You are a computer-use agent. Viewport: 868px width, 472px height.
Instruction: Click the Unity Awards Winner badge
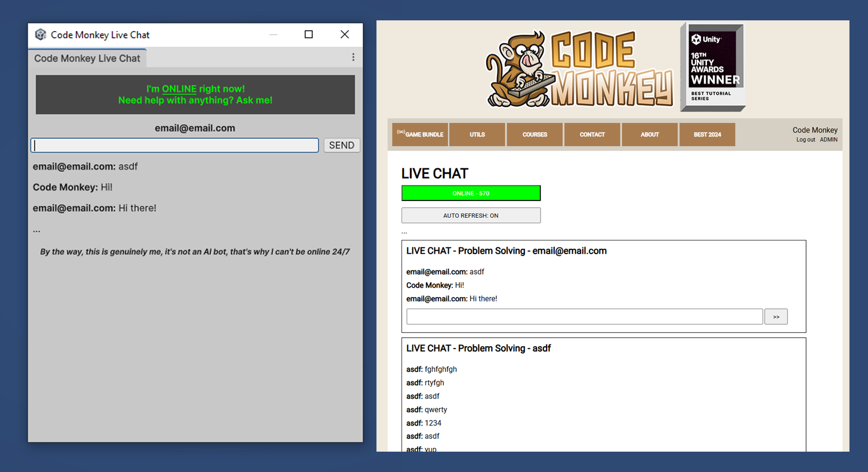pos(713,67)
